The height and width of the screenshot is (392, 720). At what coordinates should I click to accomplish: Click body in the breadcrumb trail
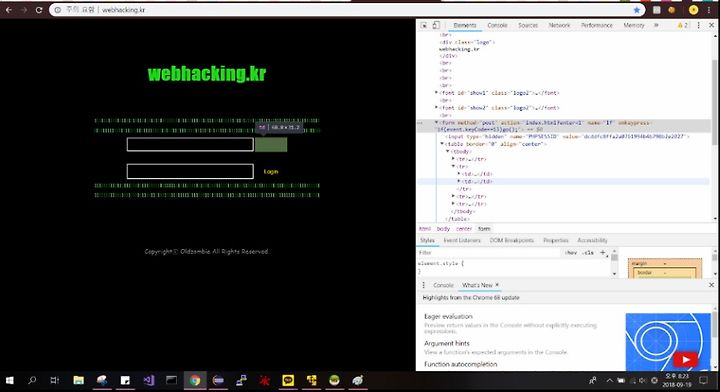coord(443,229)
